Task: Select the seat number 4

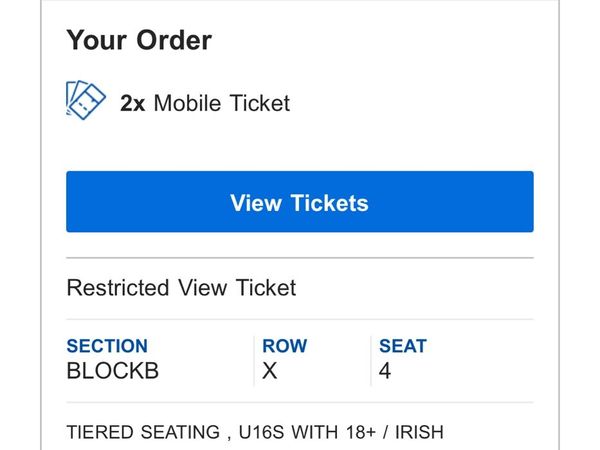Action: (385, 370)
